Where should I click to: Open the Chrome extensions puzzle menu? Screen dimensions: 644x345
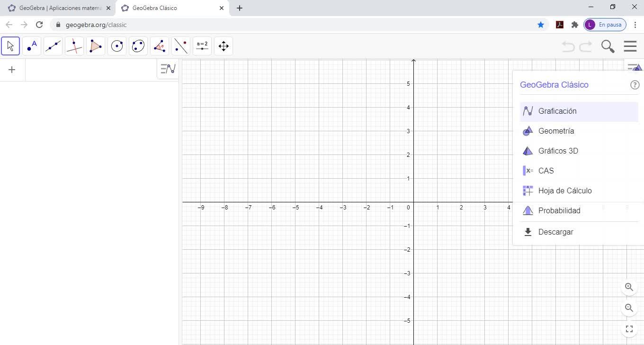pos(575,25)
